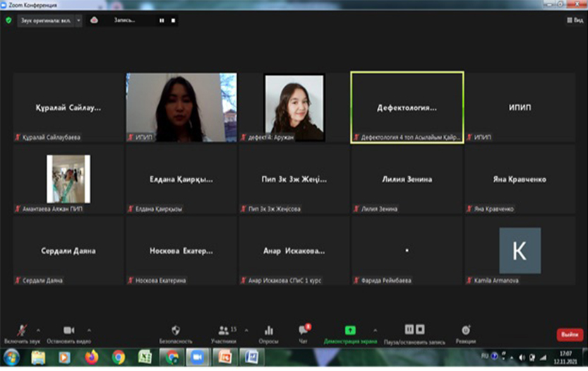Open the Опросы polls icon
This screenshot has height=371, width=588.
click(268, 331)
